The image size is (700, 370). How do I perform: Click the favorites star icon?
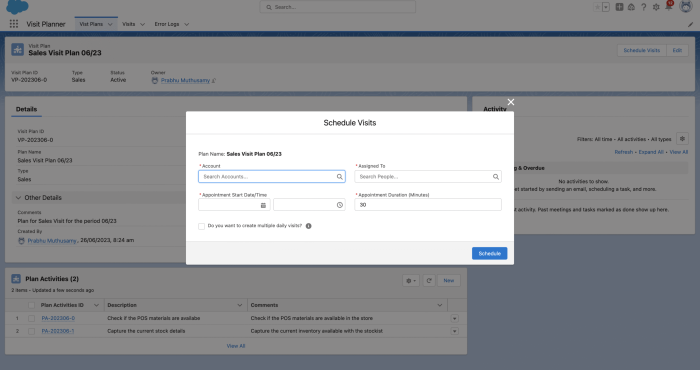[597, 7]
